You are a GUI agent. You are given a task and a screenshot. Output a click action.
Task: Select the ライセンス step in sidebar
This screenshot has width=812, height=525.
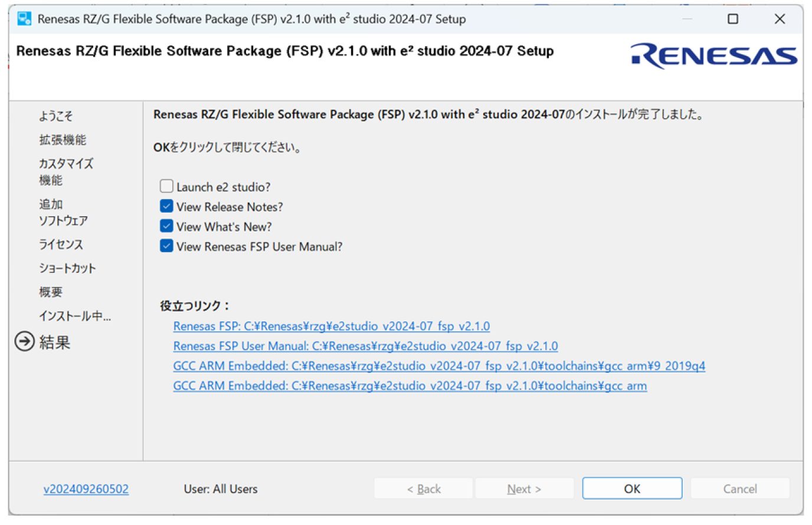tap(61, 244)
